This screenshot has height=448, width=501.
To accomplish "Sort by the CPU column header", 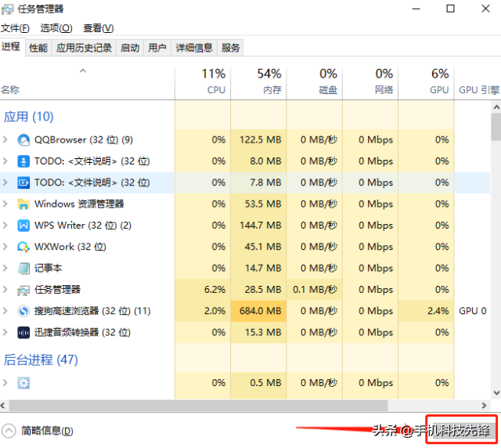I will (x=203, y=83).
